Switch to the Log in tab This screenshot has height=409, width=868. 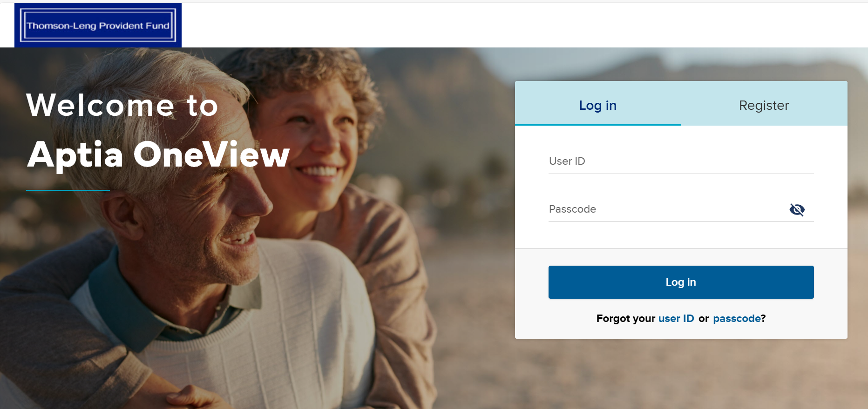pos(598,105)
